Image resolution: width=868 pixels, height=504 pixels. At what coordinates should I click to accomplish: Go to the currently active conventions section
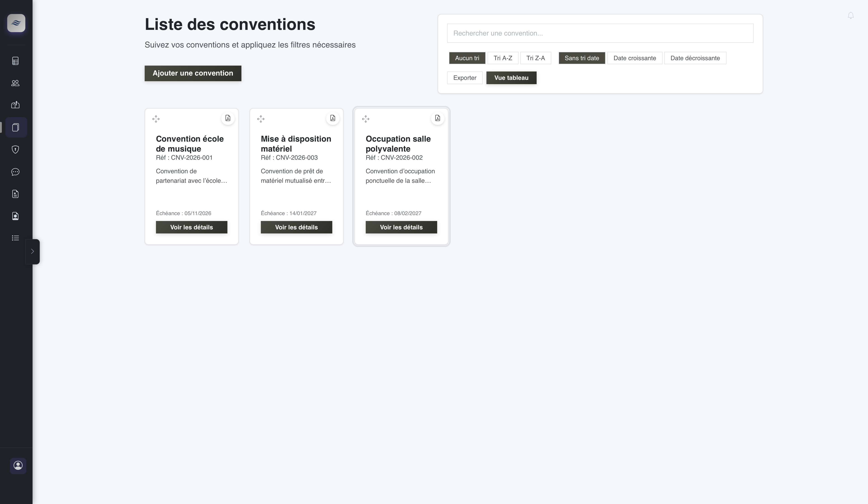coord(16,128)
